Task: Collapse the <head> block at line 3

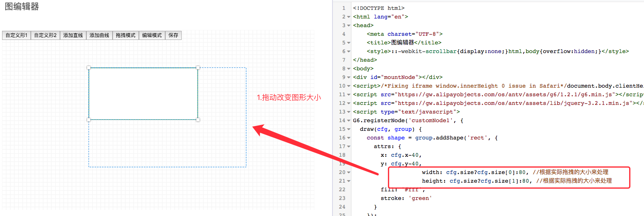Action: (x=348, y=26)
